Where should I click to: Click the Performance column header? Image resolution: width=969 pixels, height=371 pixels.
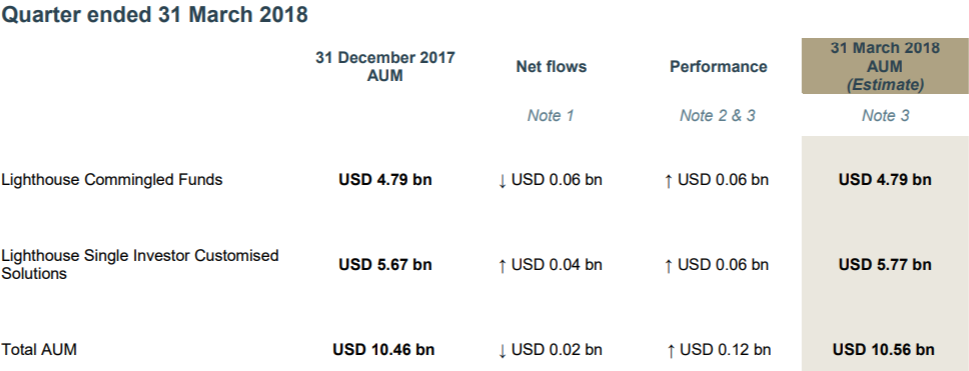(x=718, y=67)
